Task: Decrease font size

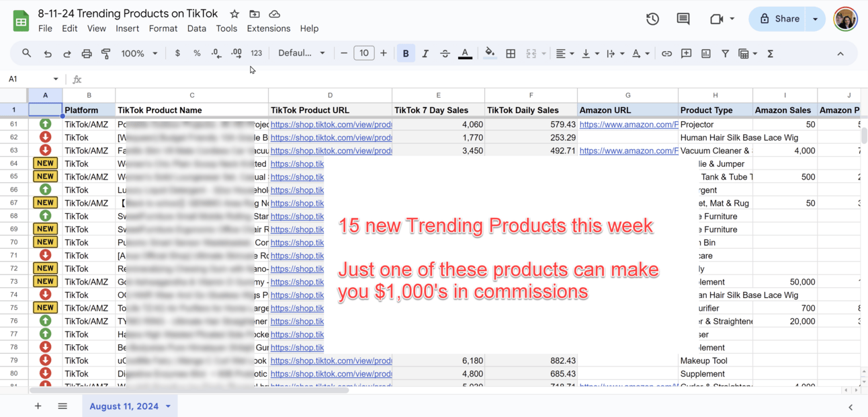Action: (344, 53)
